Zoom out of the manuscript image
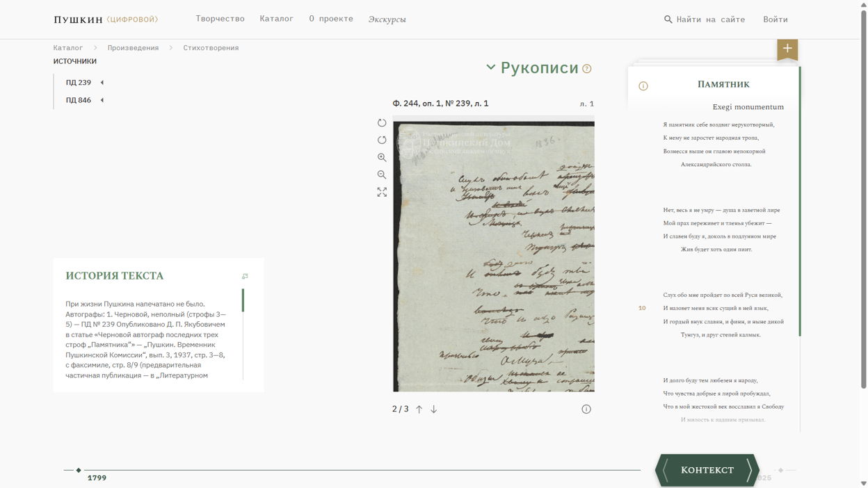This screenshot has height=488, width=868. [x=382, y=175]
